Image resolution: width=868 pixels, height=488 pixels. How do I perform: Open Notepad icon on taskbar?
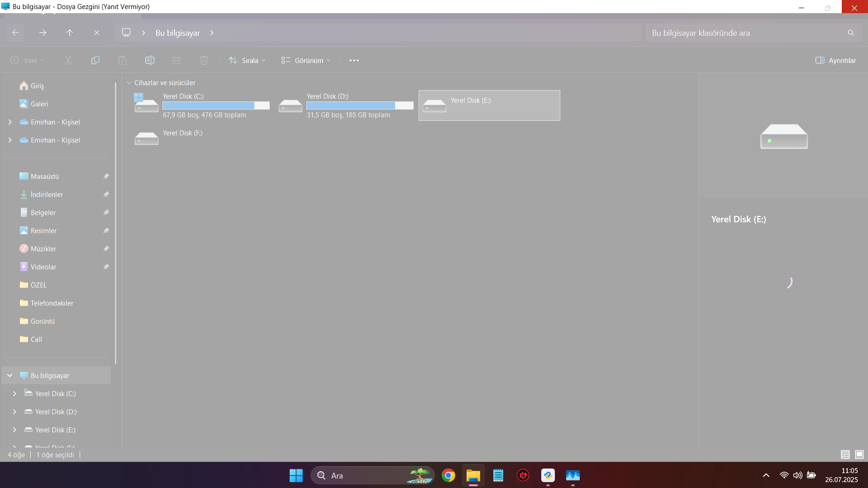[498, 475]
